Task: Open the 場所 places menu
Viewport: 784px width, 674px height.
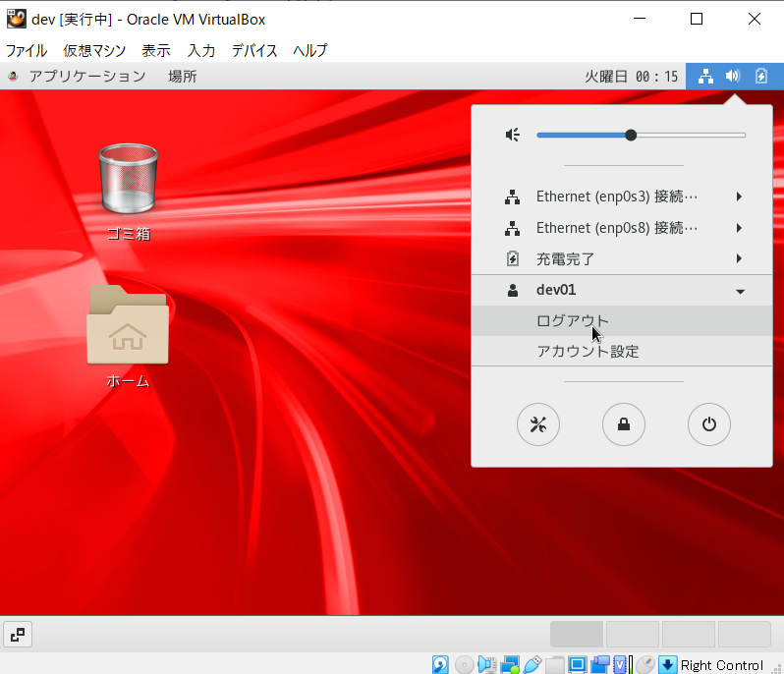Action: 183,77
